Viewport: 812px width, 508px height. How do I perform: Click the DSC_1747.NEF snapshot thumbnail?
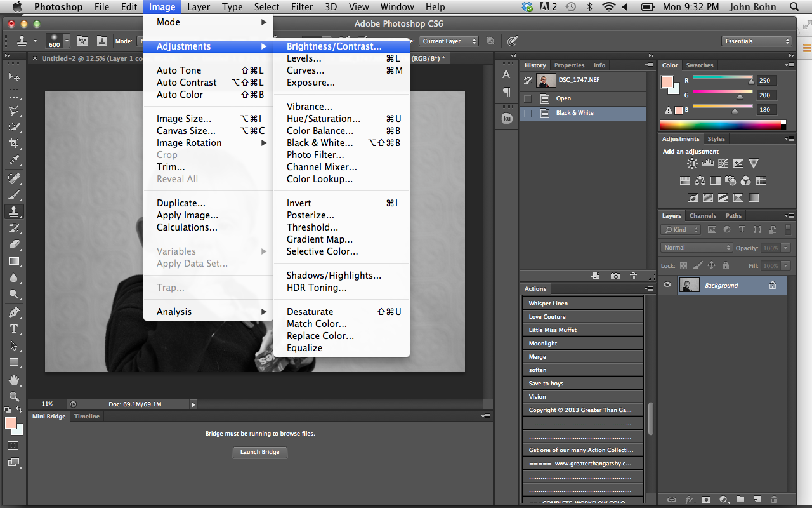point(546,81)
